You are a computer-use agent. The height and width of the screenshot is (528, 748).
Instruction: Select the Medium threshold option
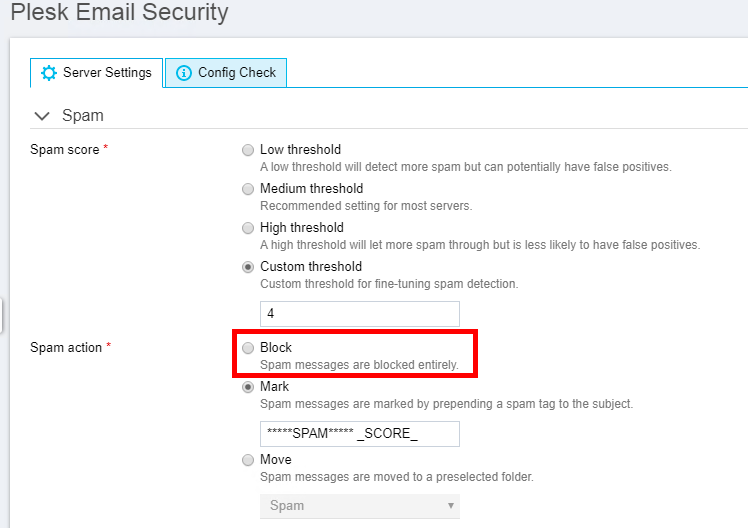pyautogui.click(x=247, y=189)
